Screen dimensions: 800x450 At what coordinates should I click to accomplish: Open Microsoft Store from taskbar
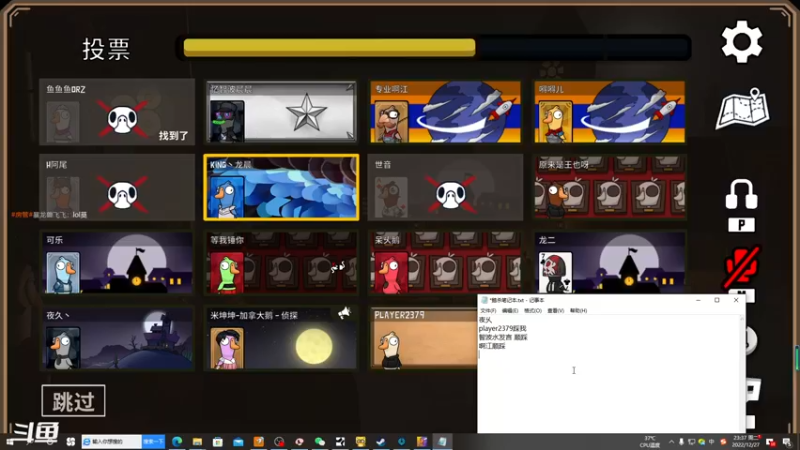click(x=218, y=441)
